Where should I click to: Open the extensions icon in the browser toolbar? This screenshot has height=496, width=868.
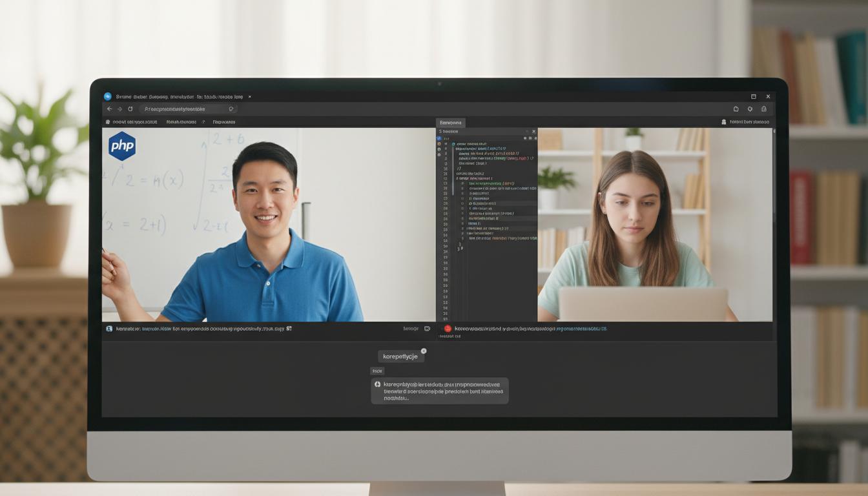click(x=736, y=109)
